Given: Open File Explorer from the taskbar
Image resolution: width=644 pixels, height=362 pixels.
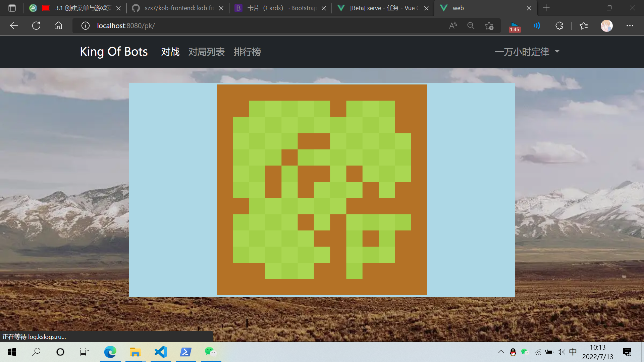Looking at the screenshot, I should (x=135, y=352).
